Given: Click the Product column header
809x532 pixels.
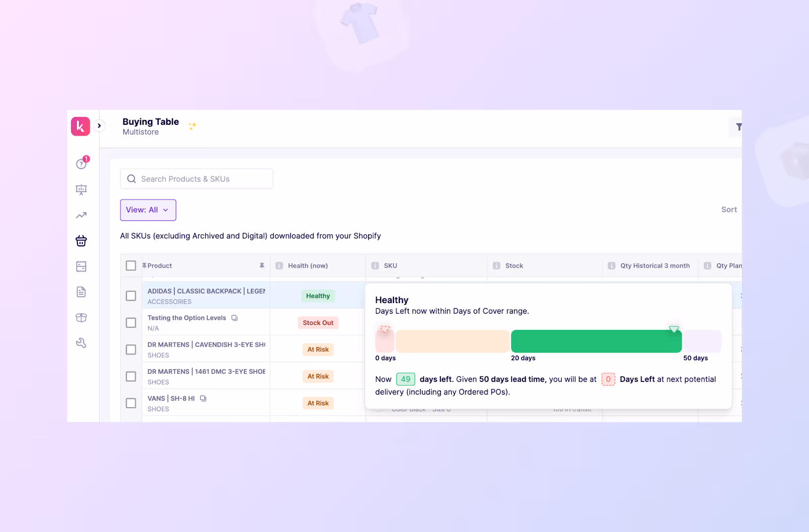Looking at the screenshot, I should pyautogui.click(x=160, y=266).
